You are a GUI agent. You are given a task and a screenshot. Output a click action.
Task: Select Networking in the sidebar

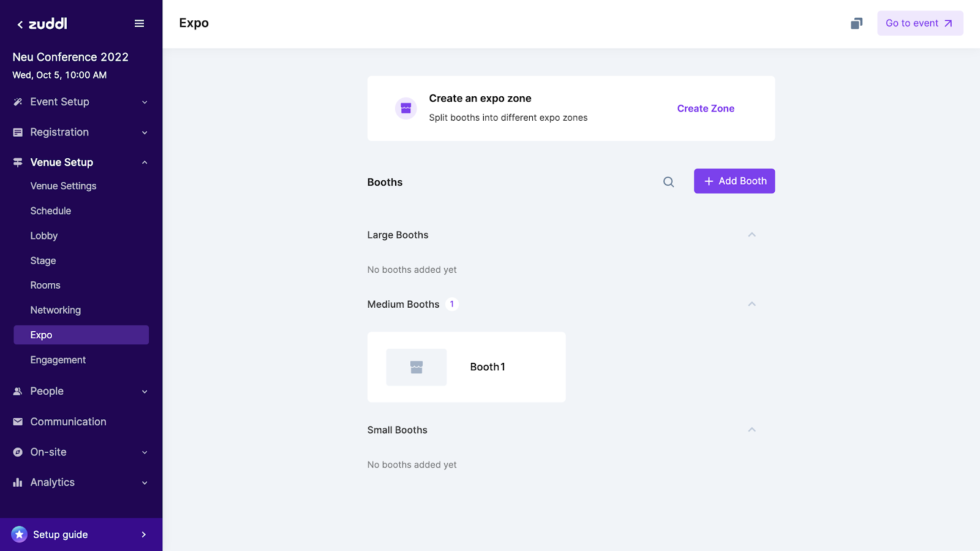[56, 310]
